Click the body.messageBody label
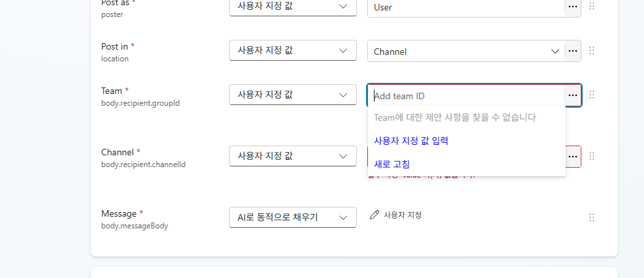This screenshot has width=644, height=278. pyautogui.click(x=134, y=225)
